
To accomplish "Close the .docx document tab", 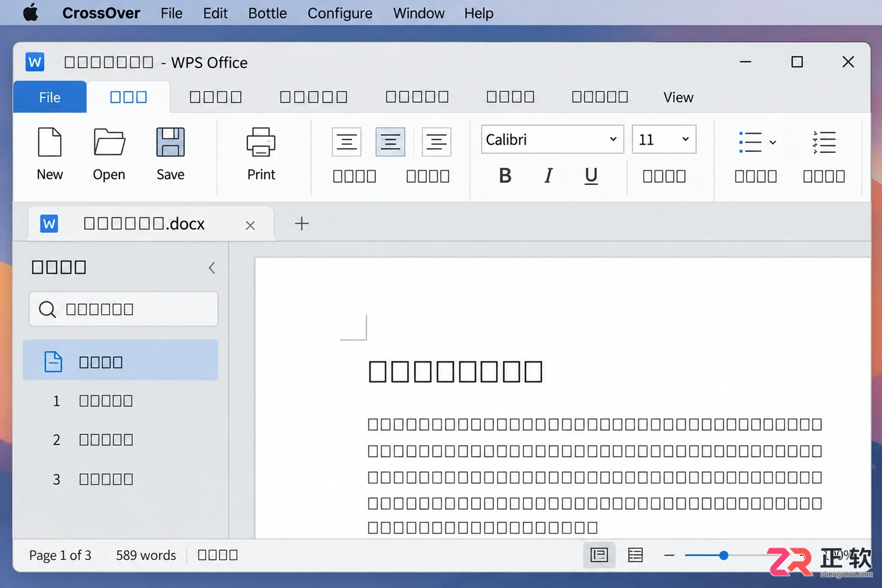I will [x=250, y=225].
